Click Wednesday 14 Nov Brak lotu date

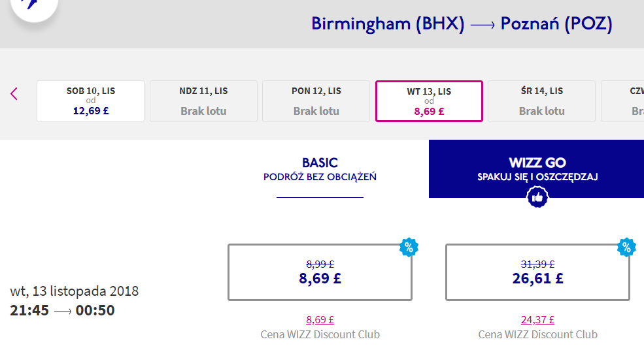[541, 101]
